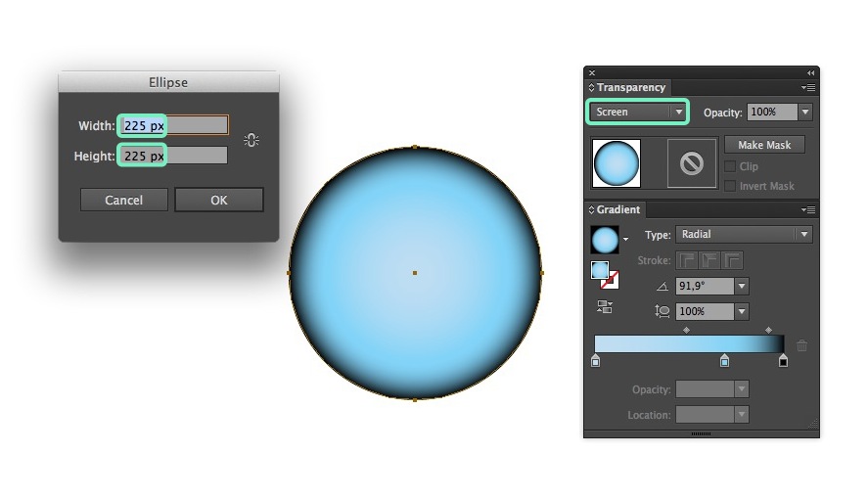The height and width of the screenshot is (499, 868).
Task: Open the gradient Type Radial dropdown
Action: click(x=744, y=235)
